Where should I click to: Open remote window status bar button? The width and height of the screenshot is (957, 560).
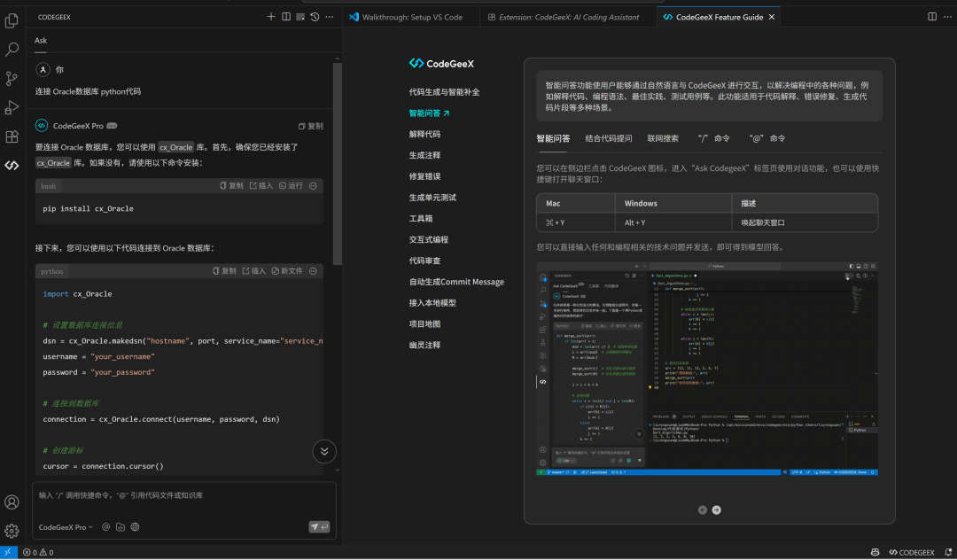pos(8,552)
